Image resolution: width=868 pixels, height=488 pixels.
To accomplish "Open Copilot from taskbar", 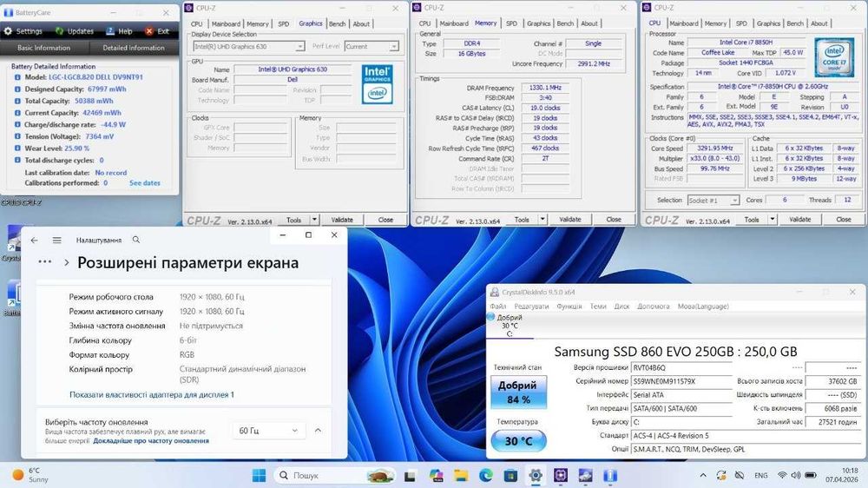I will (436, 475).
